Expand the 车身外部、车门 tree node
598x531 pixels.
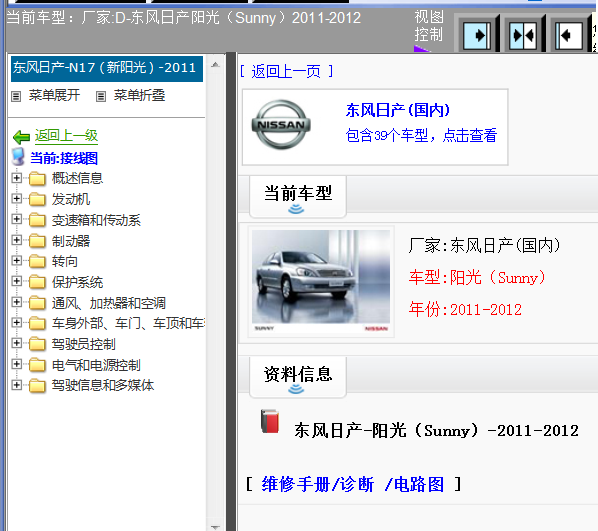click(16, 323)
